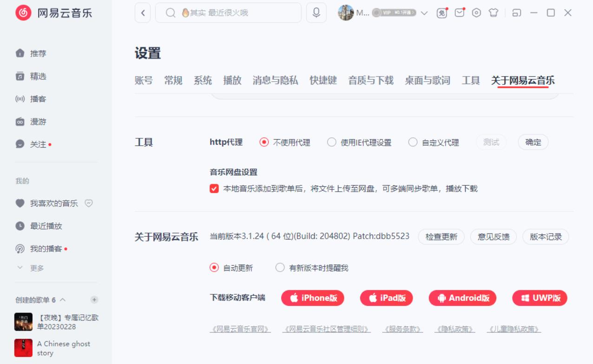Switch to the 快捷键 tab

click(323, 80)
